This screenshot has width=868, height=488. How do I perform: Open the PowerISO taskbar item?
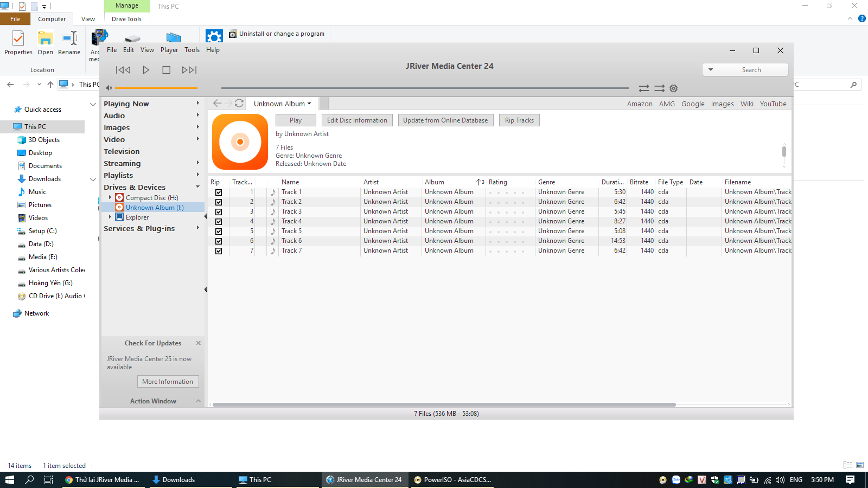tap(453, 480)
